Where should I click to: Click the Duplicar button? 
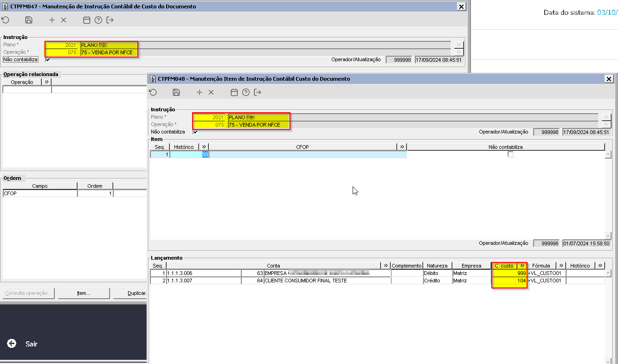pyautogui.click(x=131, y=293)
